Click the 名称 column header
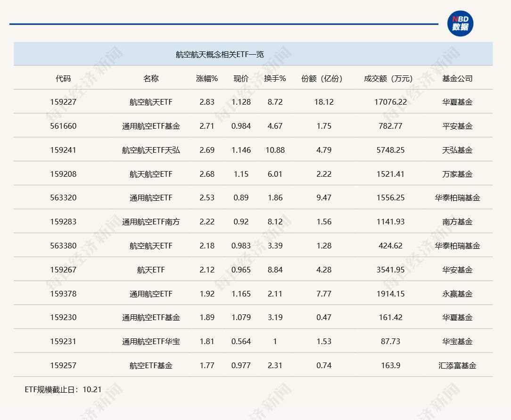 pos(151,79)
